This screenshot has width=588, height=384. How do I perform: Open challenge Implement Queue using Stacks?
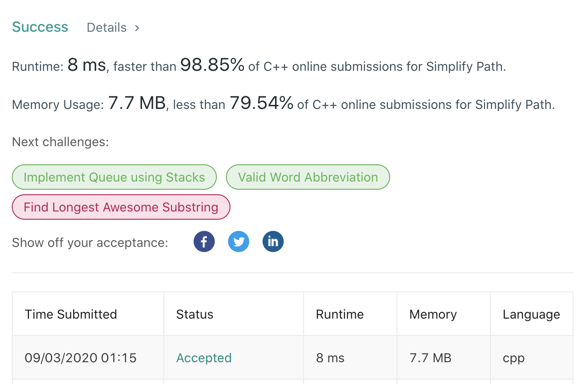114,177
